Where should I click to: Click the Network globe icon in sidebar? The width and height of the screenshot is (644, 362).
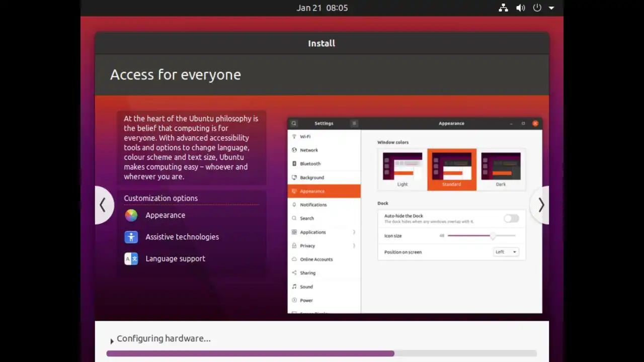294,150
